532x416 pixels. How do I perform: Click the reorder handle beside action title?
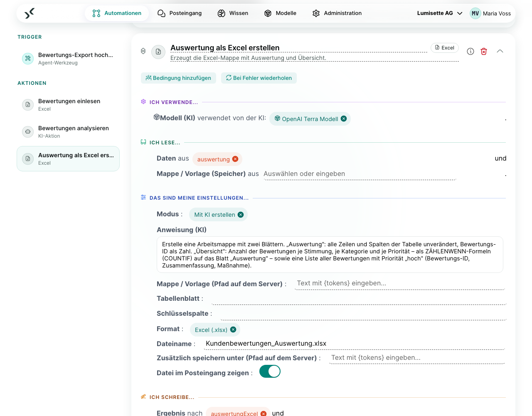(x=143, y=51)
